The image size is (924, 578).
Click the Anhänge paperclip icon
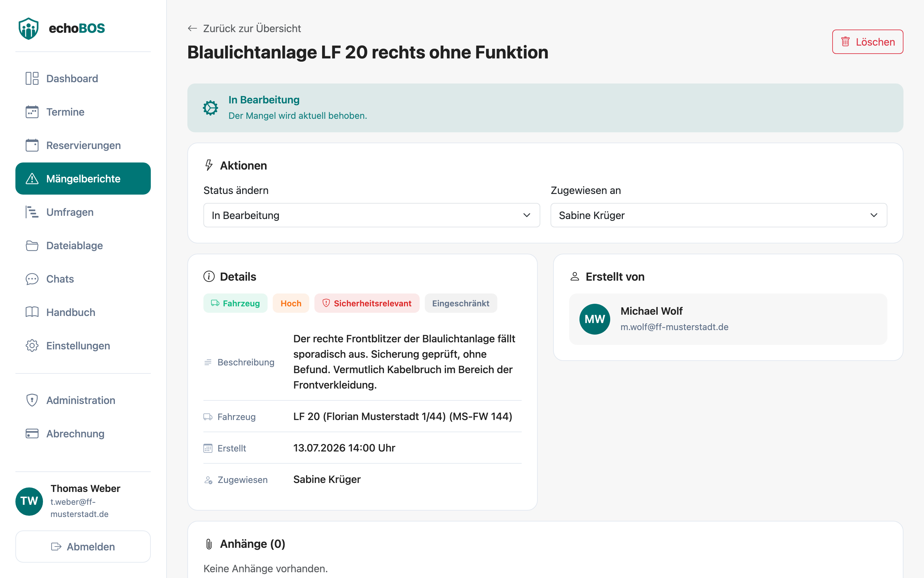209,544
